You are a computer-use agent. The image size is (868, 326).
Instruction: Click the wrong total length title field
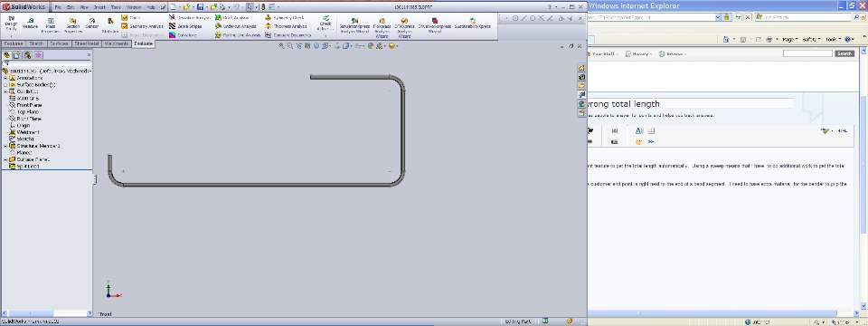690,103
